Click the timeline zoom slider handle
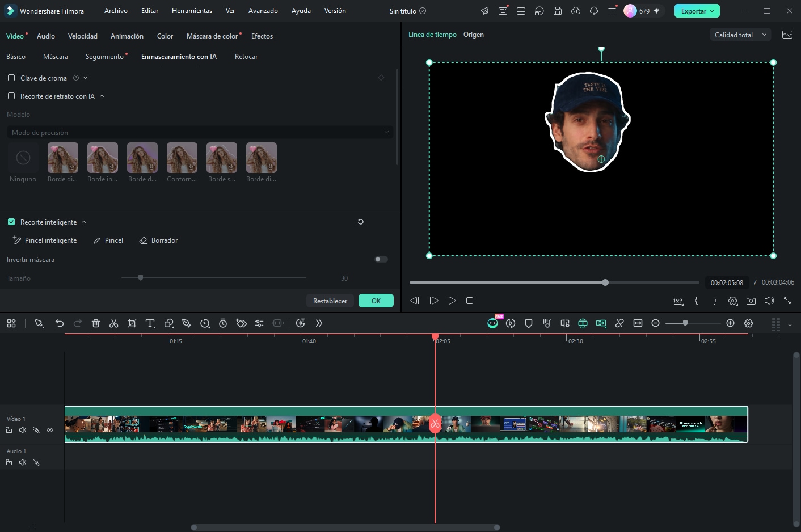 click(x=685, y=323)
